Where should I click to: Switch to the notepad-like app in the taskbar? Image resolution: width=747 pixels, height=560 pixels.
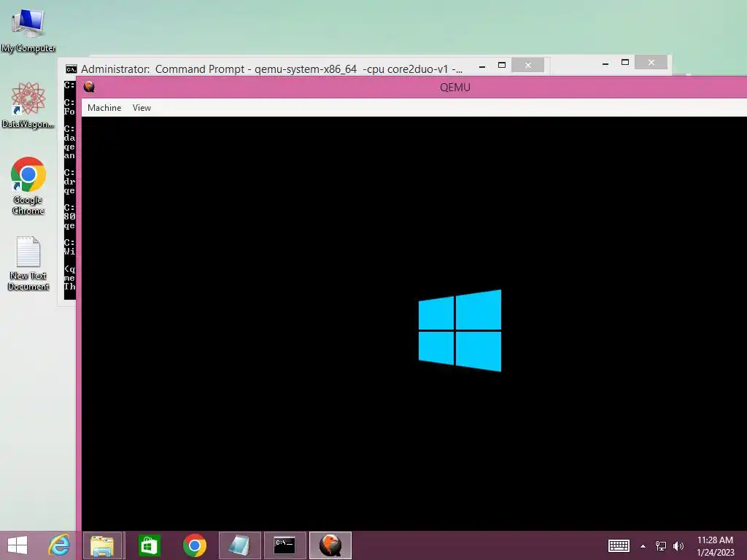coord(239,545)
